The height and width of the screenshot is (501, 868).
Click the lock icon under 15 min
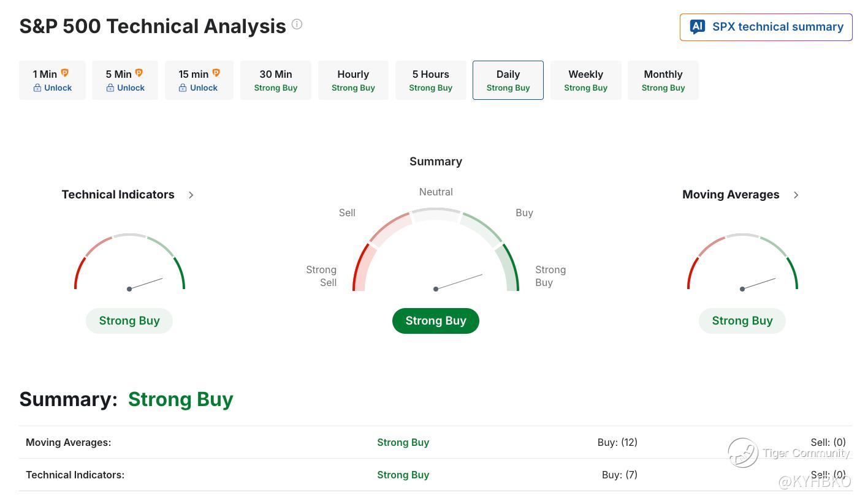[x=183, y=88]
